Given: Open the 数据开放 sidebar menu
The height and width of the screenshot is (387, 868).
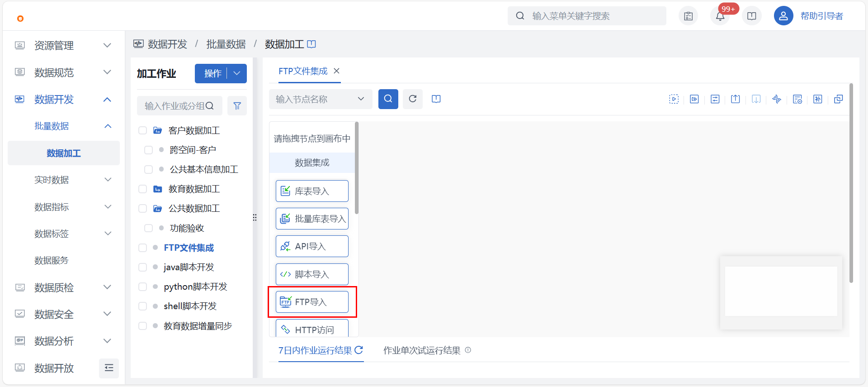Looking at the screenshot, I should (53, 368).
